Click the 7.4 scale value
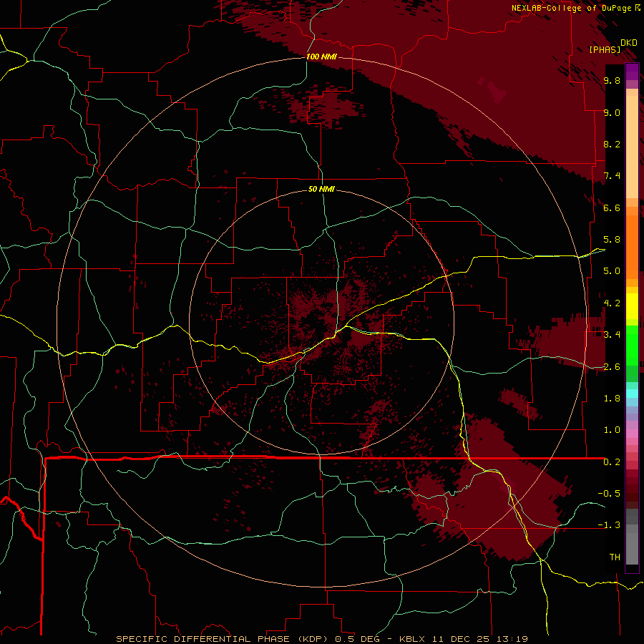The width and height of the screenshot is (644, 644). coord(612,176)
